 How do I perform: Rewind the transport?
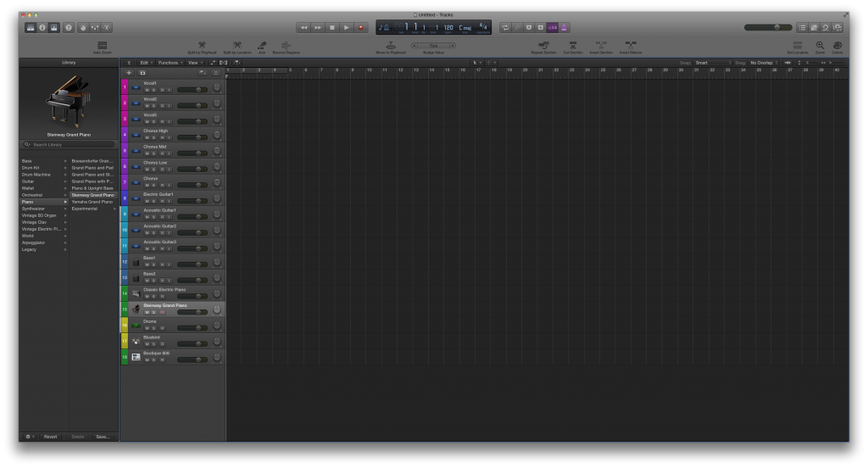pyautogui.click(x=303, y=28)
